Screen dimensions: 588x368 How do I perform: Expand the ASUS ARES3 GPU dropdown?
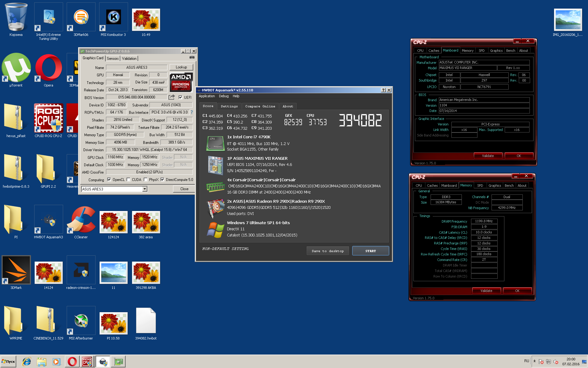tap(145, 189)
